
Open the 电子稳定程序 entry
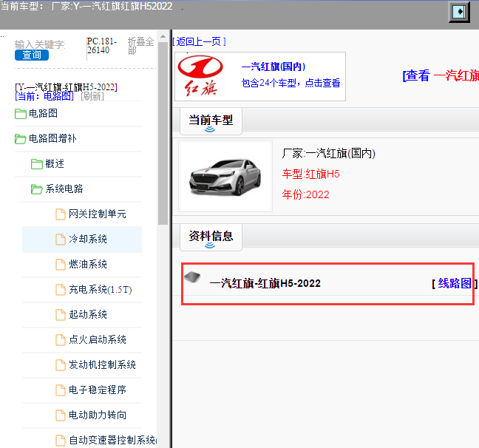point(97,390)
